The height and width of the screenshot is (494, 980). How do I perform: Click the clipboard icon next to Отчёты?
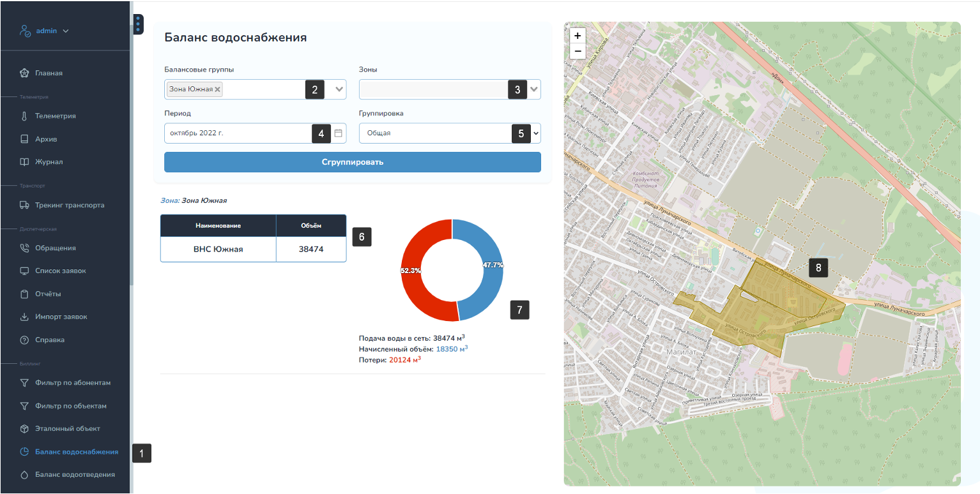24,294
